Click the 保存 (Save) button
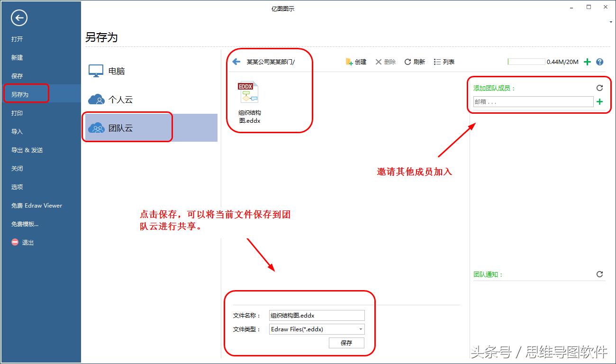Screen dimensions: 616x364 click(346, 343)
